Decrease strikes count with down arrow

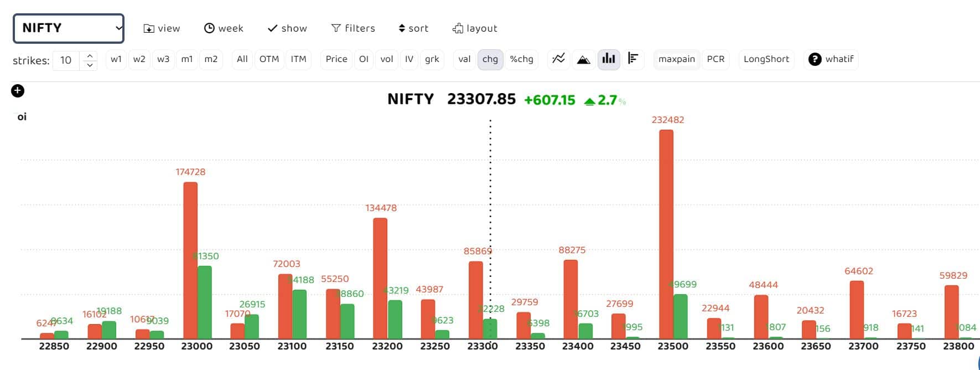[x=90, y=65]
